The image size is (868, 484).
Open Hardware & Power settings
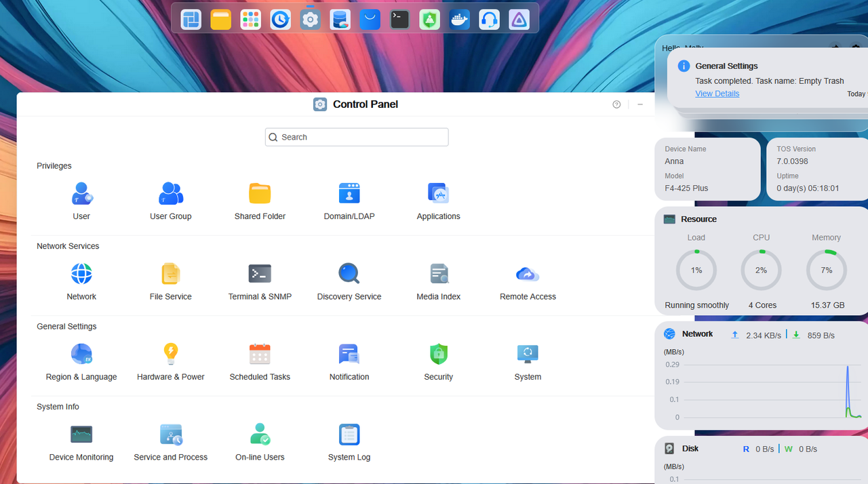(170, 355)
